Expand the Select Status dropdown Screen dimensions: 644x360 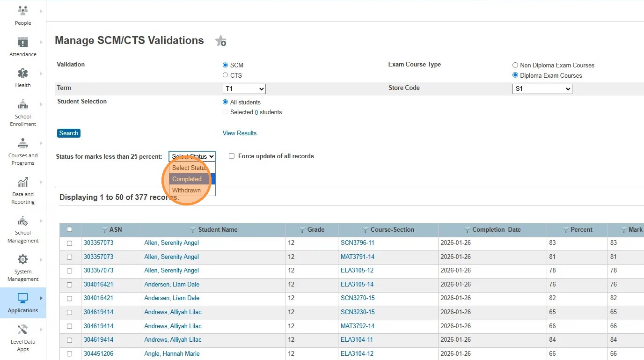click(192, 156)
